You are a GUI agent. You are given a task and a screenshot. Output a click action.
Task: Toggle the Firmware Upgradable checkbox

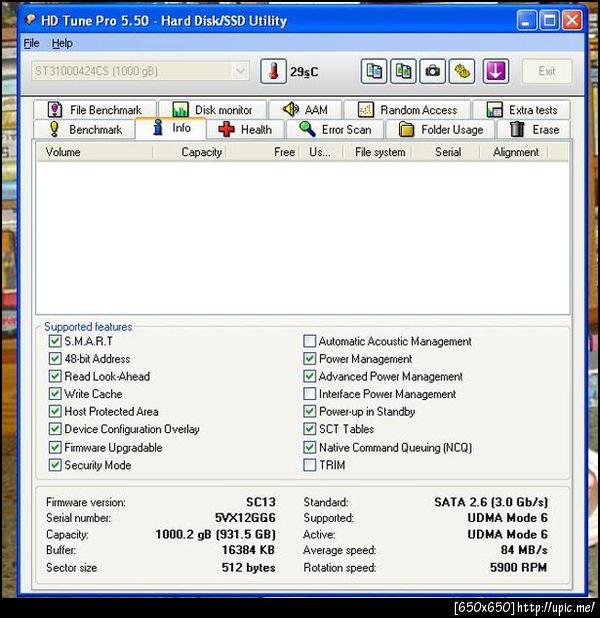pyautogui.click(x=55, y=447)
